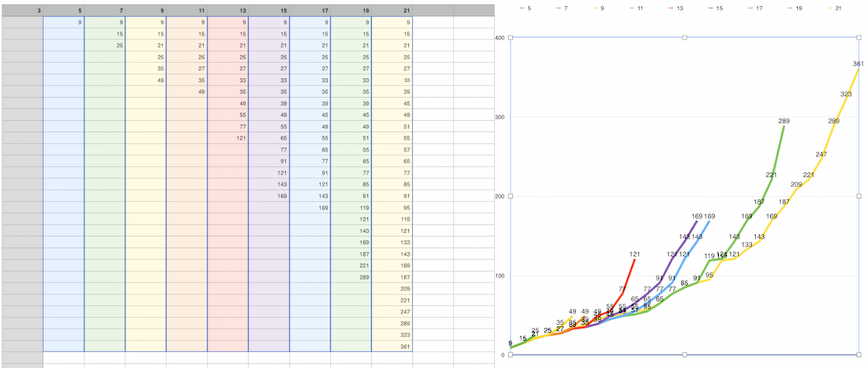Select cell 169 in column 17
Screen dimensions: 868x368
[309, 207]
